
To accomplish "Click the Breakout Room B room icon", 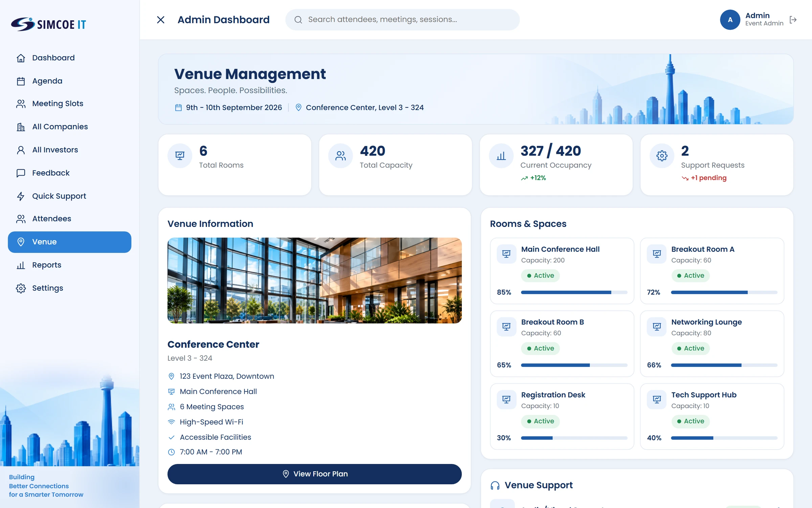I will coord(506,326).
